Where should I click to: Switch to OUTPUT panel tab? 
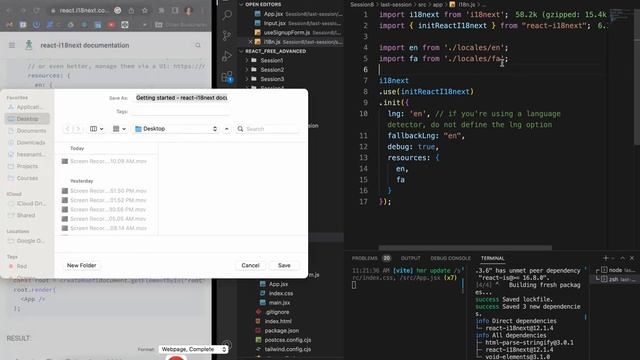[x=410, y=258]
